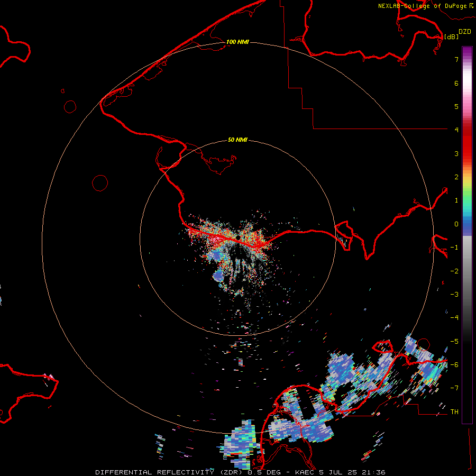Click the Differential Reflectivity caption at bottom
476x476 pixels.
coord(240,472)
